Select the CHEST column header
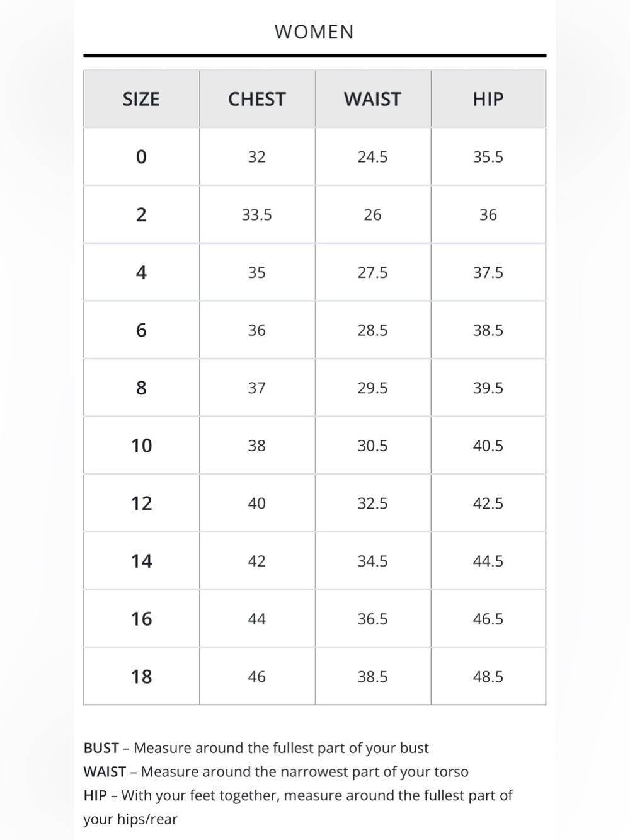Screen dimensions: 630x840 pyautogui.click(x=257, y=99)
